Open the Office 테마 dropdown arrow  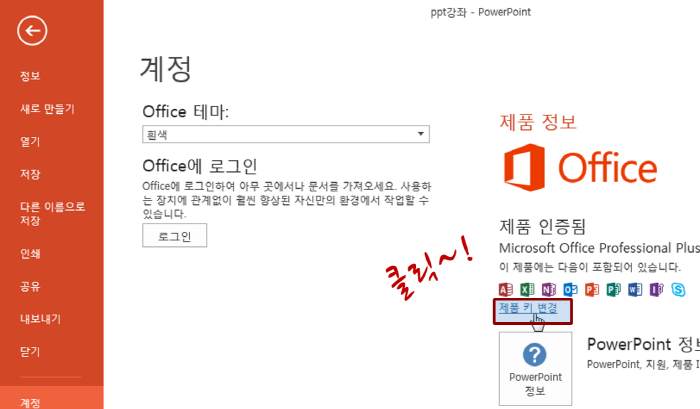pos(421,134)
